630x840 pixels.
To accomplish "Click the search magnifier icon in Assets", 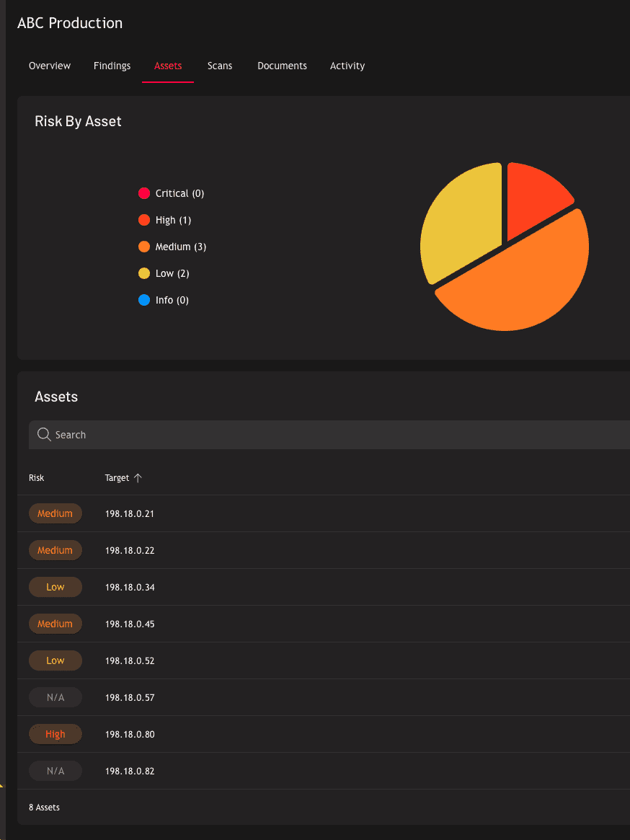I will (44, 435).
